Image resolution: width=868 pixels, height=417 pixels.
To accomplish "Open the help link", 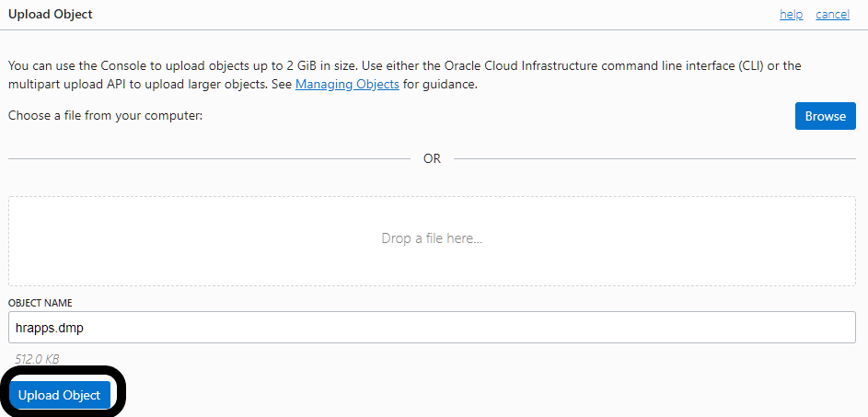I will coord(791,15).
